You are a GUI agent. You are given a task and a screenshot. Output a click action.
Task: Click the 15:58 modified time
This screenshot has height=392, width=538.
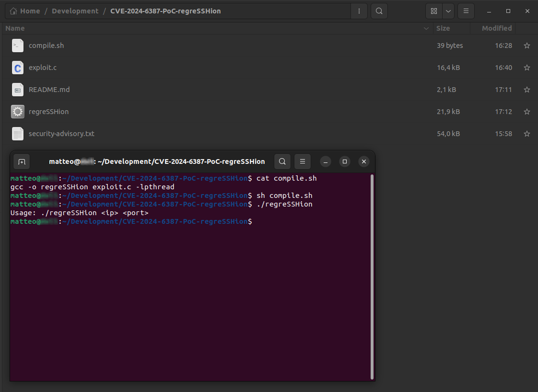(x=503, y=134)
